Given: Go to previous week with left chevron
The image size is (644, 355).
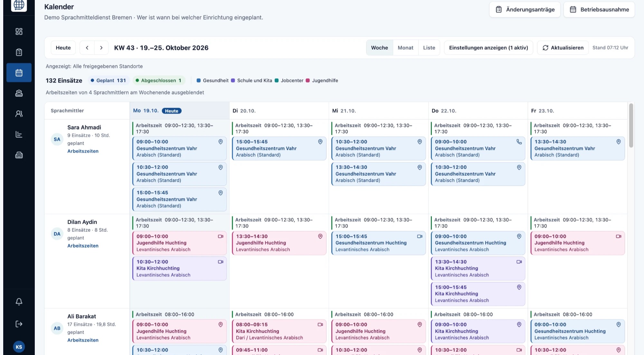Looking at the screenshot, I should [87, 48].
